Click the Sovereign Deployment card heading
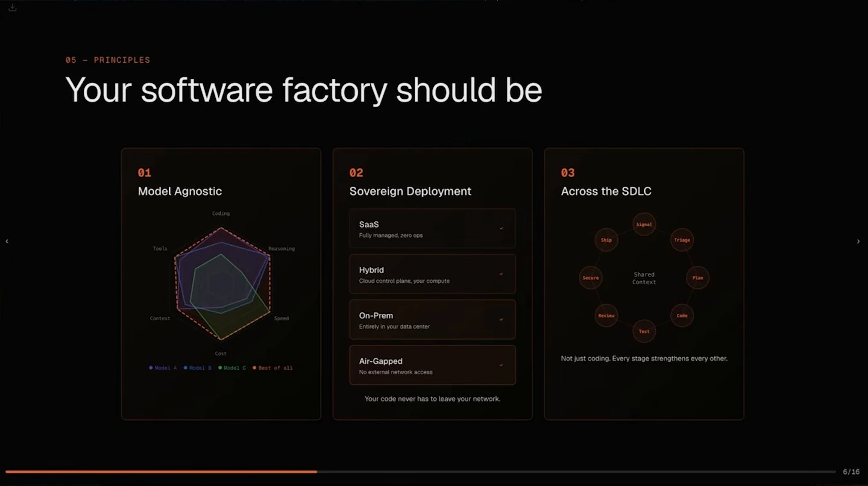The width and height of the screenshot is (868, 486). tap(410, 191)
